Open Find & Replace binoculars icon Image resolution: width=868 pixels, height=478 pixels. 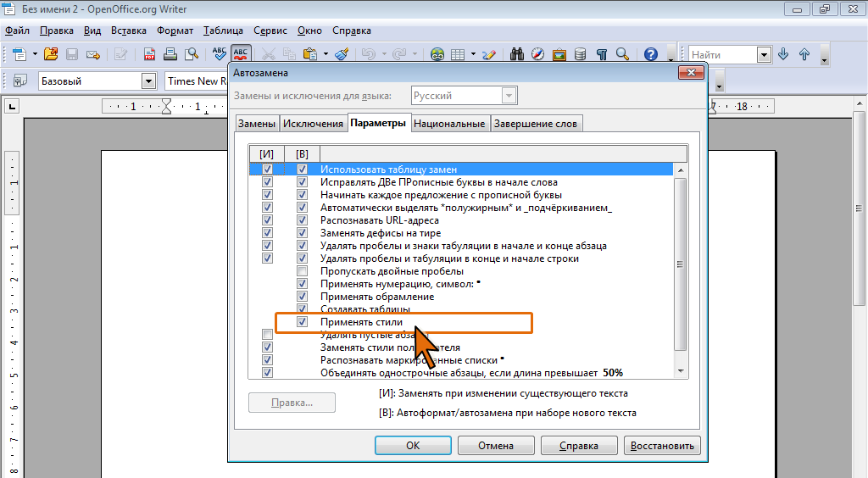(x=517, y=54)
